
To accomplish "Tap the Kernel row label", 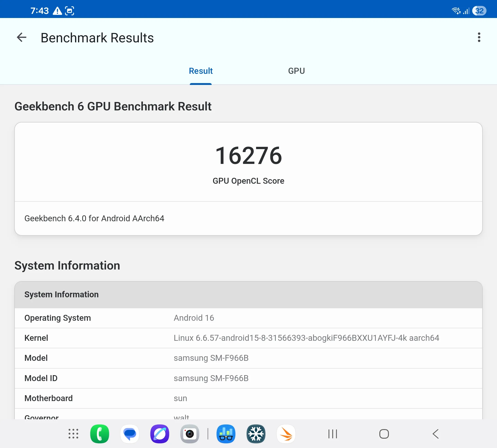I will (36, 338).
